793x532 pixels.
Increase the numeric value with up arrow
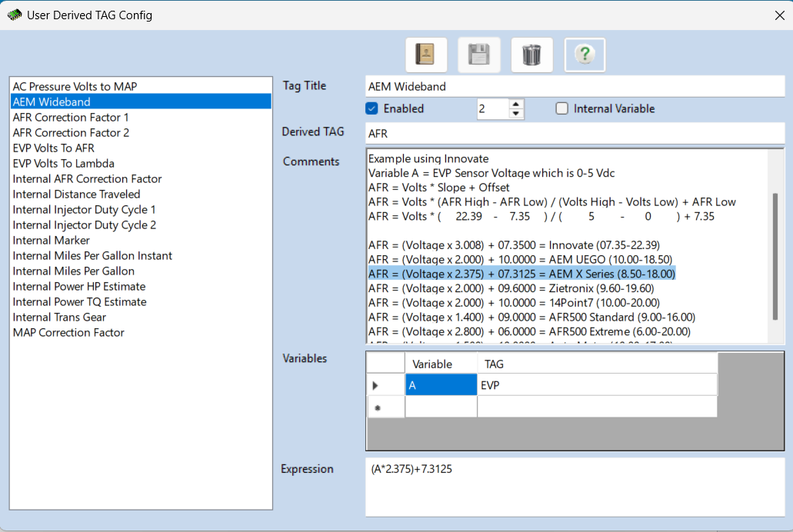(x=516, y=104)
